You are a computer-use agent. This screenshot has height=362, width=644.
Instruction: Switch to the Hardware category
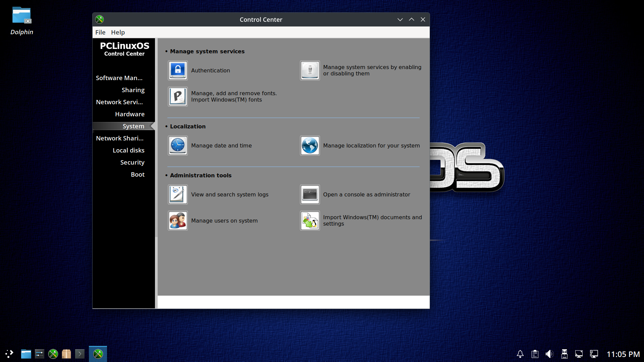click(x=130, y=114)
